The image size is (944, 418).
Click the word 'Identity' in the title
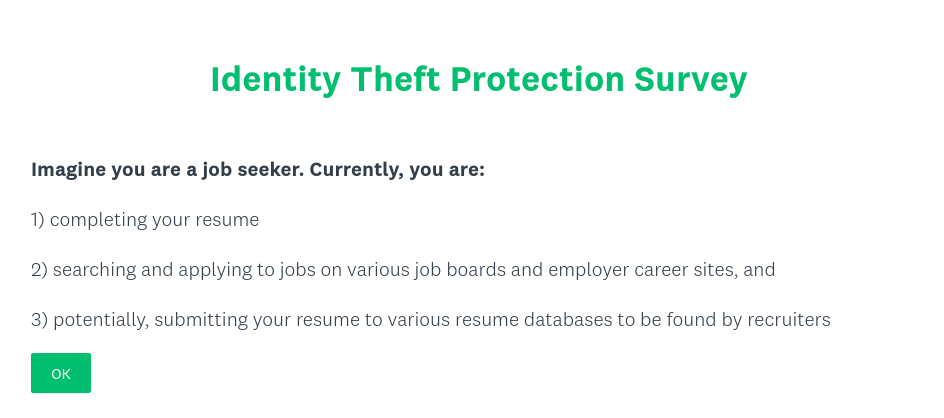tap(276, 80)
